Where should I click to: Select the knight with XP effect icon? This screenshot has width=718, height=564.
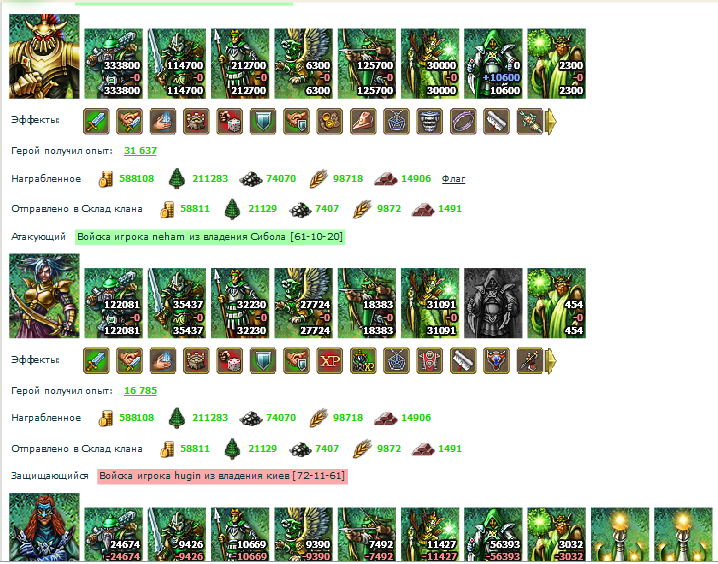point(363,361)
